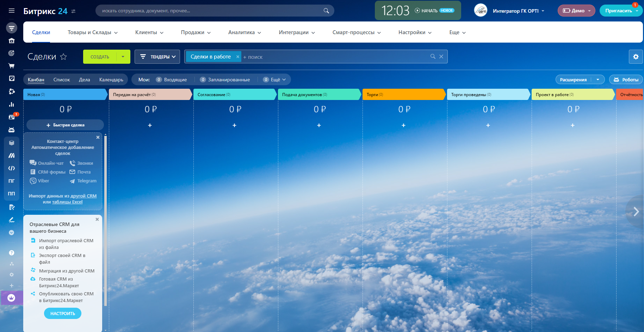Add Сделки page to favorites with star
Viewport: 644px width, 332px height.
pos(63,57)
